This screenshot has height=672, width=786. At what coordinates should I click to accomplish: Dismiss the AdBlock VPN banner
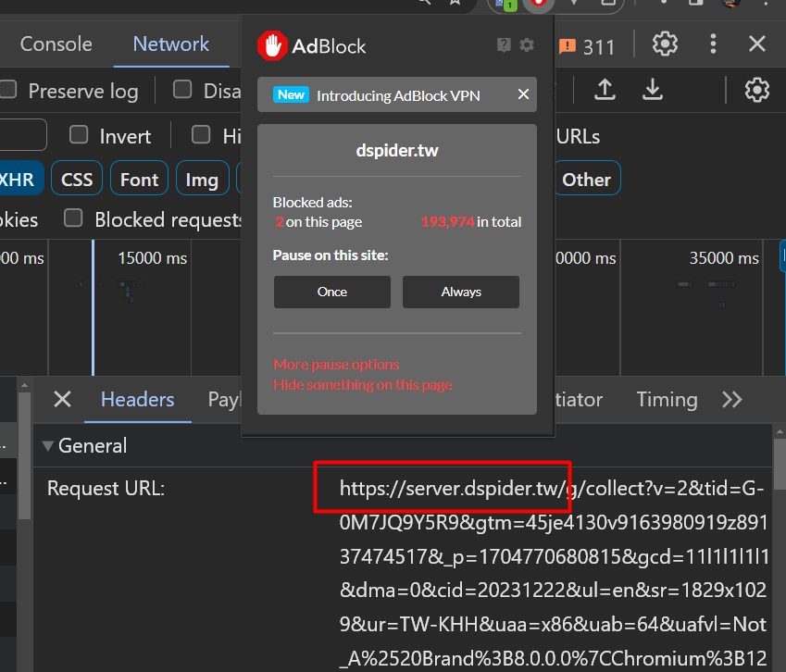523,94
